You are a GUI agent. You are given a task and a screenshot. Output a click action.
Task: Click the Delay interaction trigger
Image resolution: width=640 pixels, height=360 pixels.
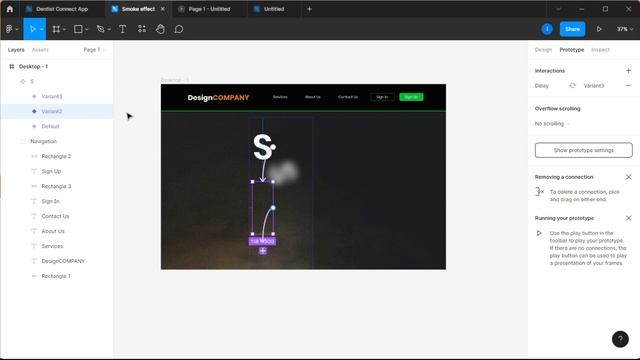[x=542, y=86]
